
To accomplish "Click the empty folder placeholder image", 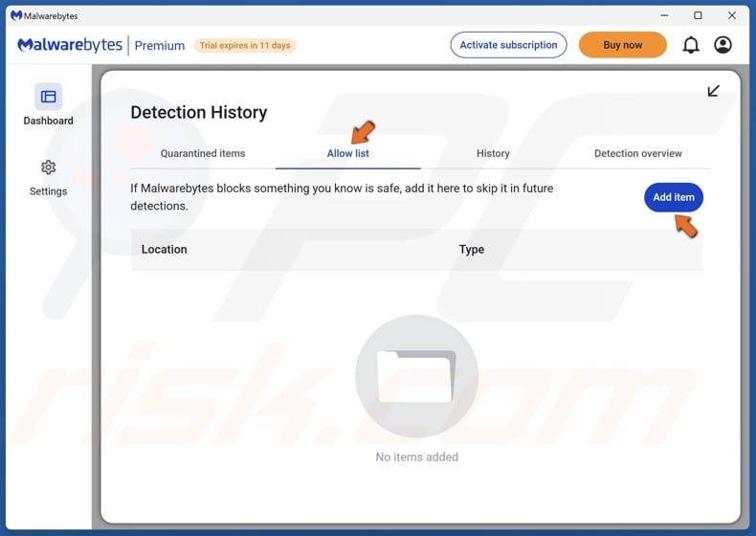I will [x=416, y=376].
